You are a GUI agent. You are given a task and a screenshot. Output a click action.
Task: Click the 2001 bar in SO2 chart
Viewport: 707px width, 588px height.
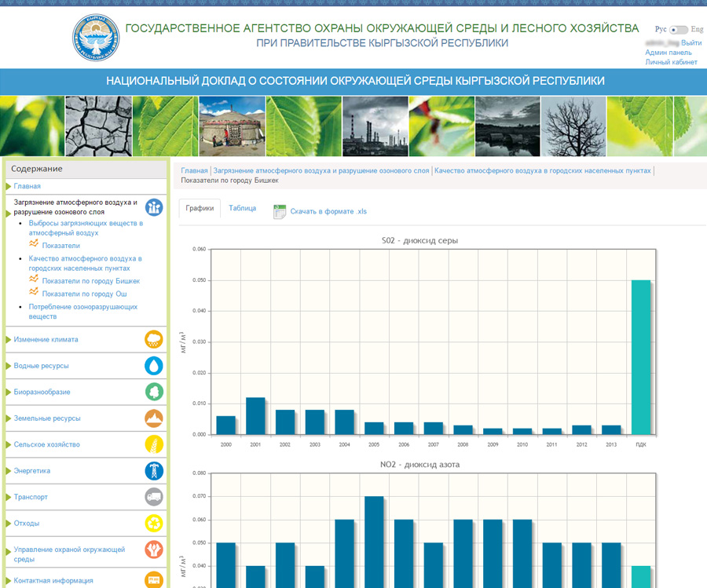pos(255,416)
